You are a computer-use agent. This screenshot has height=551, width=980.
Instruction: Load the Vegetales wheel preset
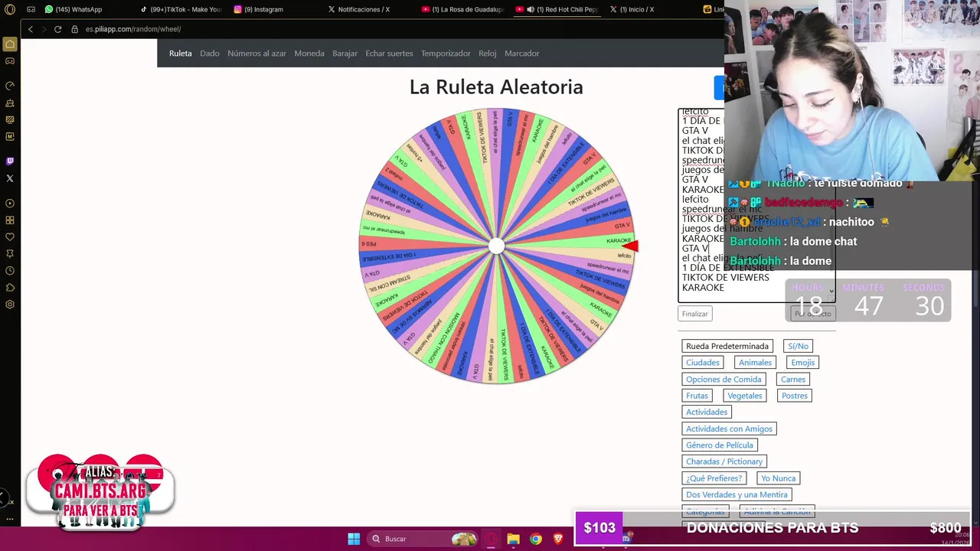point(745,396)
